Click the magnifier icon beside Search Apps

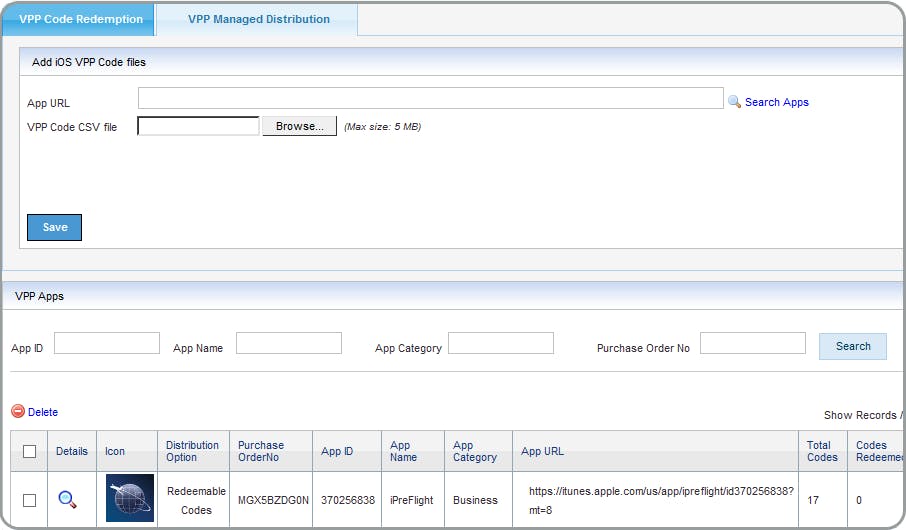point(734,102)
